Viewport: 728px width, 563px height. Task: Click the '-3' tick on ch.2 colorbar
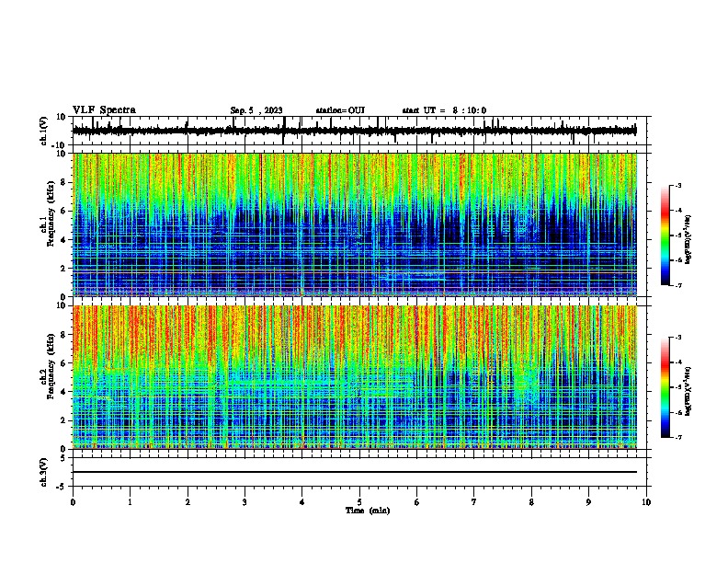click(678, 338)
